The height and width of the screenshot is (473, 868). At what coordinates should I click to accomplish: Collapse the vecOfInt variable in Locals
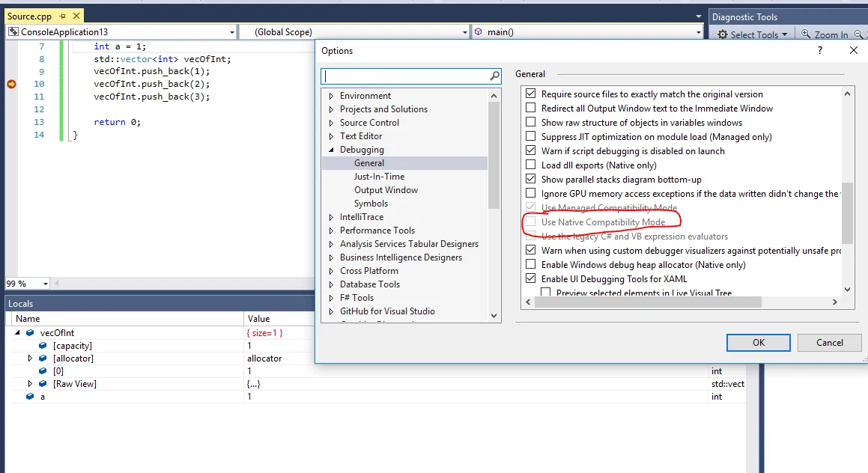point(17,333)
